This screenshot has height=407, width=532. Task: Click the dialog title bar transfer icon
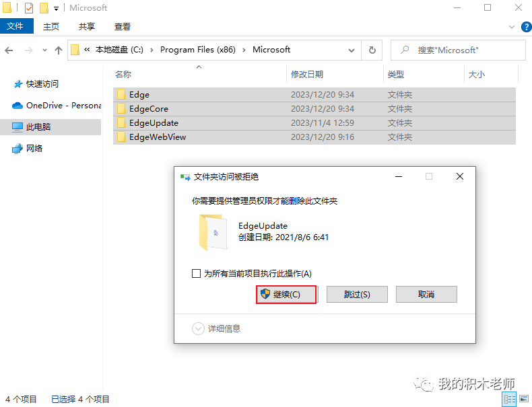click(x=185, y=177)
